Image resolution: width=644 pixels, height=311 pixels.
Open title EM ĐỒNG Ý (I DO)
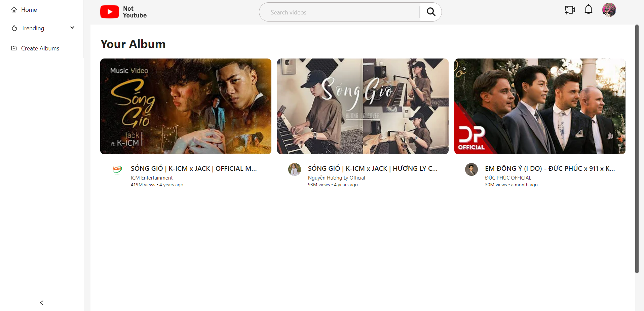point(550,168)
